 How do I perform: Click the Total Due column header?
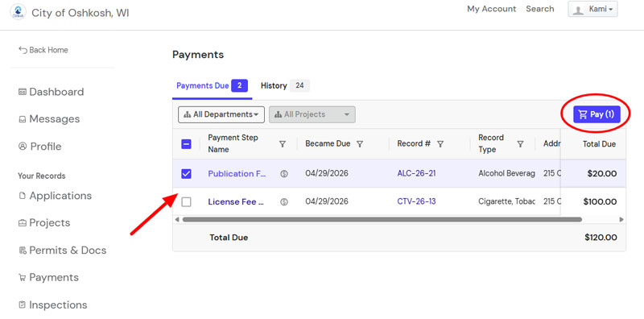pyautogui.click(x=599, y=144)
